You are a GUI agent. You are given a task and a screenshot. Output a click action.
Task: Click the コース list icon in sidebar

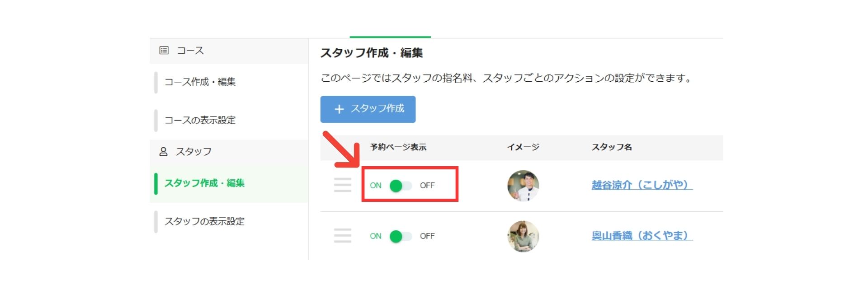pos(164,51)
